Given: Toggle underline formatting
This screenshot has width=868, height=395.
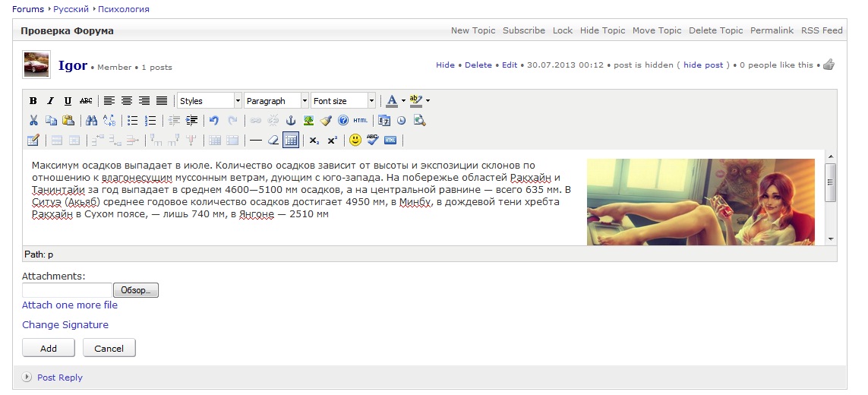Looking at the screenshot, I should point(68,101).
